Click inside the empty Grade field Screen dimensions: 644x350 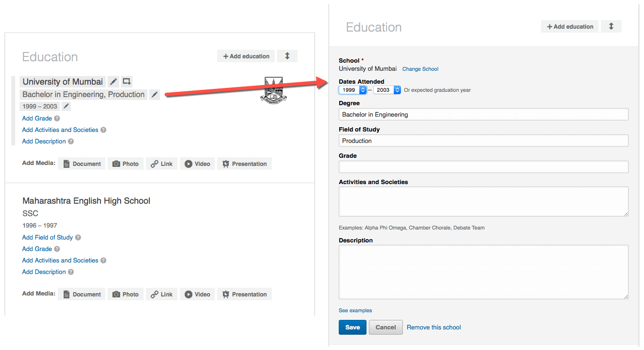483,166
